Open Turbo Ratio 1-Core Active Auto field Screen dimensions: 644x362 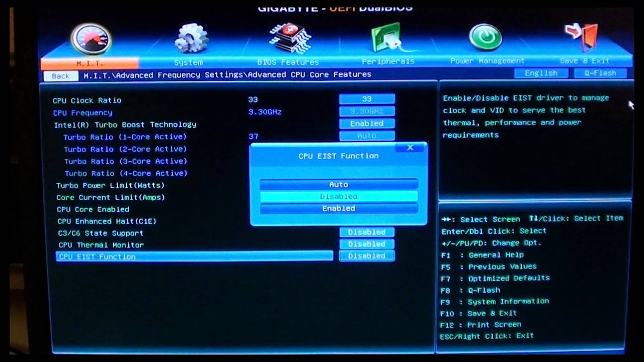367,136
